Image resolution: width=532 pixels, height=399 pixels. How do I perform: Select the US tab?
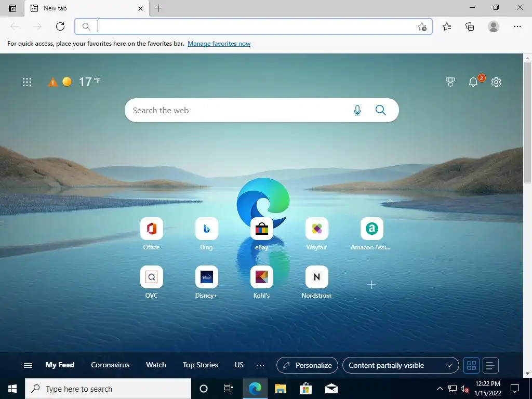(x=239, y=365)
